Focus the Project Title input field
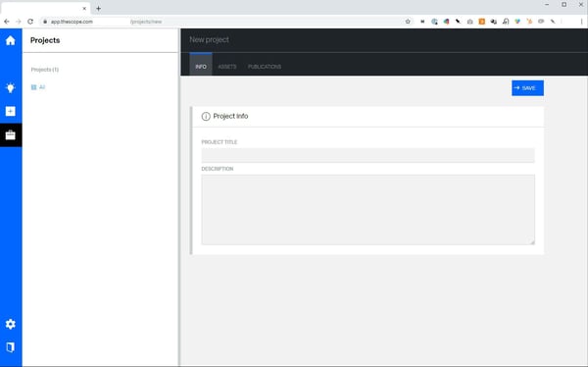Image resolution: width=588 pixels, height=367 pixels. pos(367,155)
